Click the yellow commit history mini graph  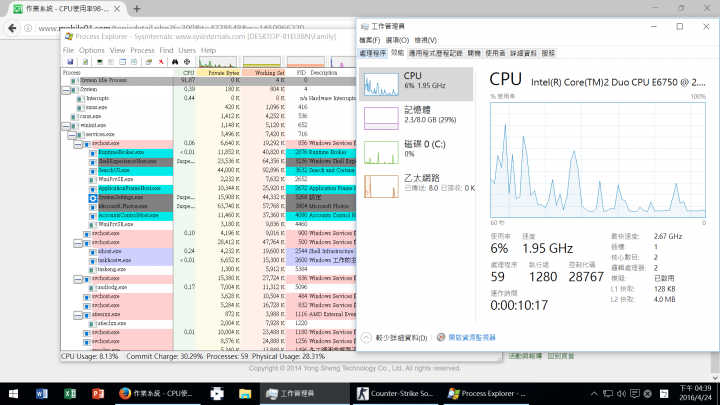point(262,62)
